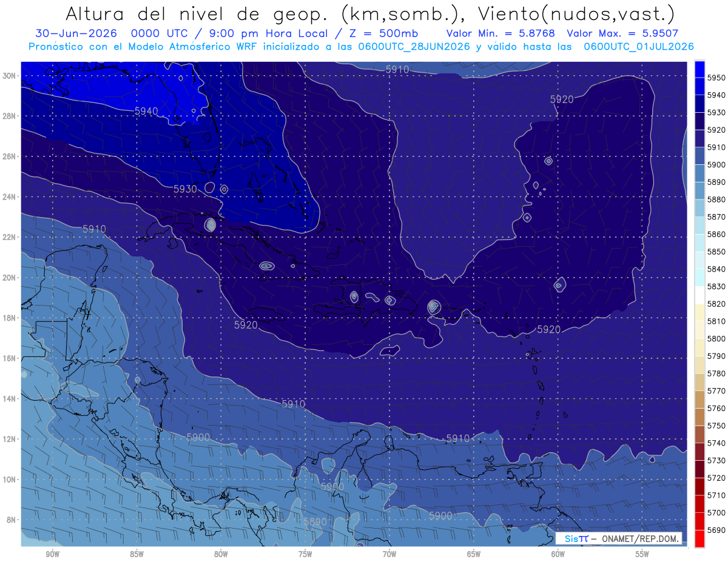Click the legend value '5780'
The image size is (728, 562).
tap(716, 373)
